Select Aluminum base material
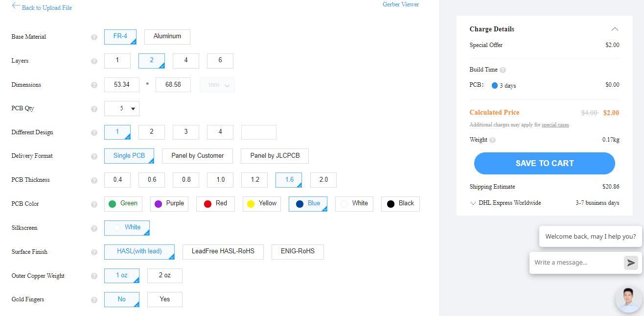The height and width of the screenshot is (316, 644). (167, 37)
